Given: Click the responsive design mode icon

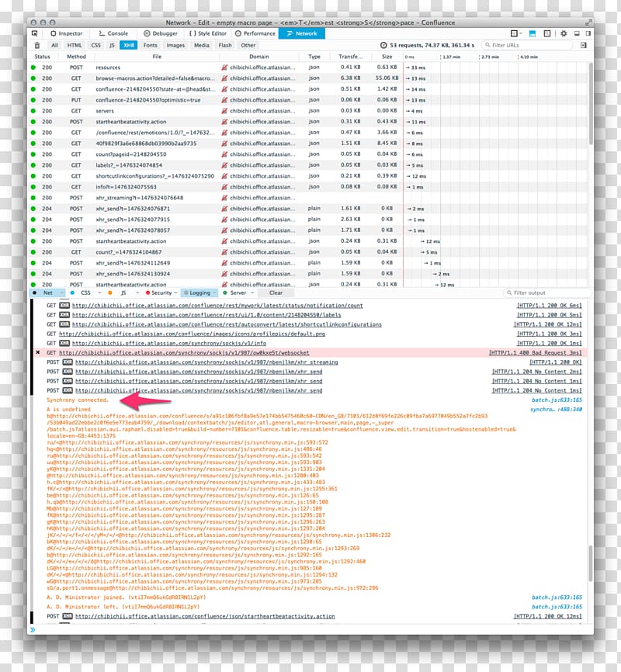Looking at the screenshot, I should click(x=546, y=33).
